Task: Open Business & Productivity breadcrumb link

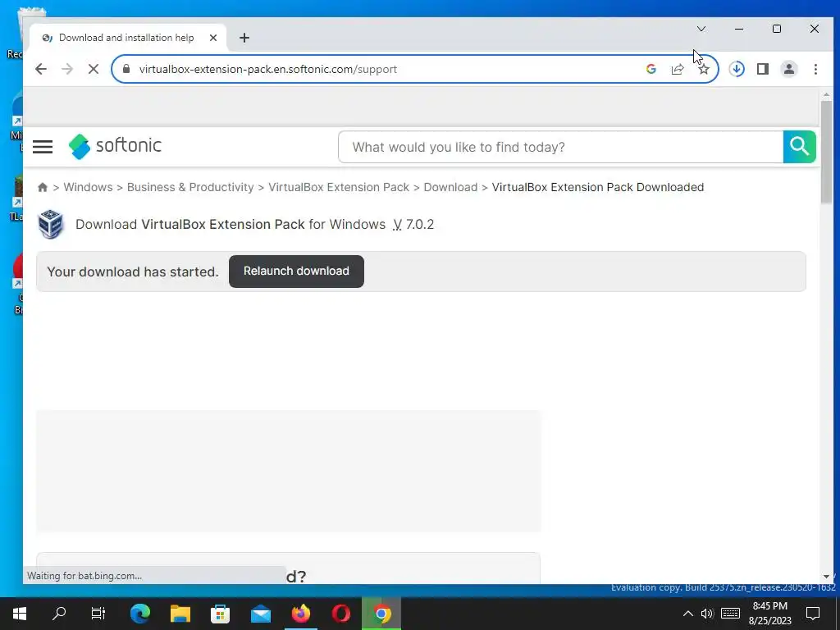Action: [x=190, y=188]
